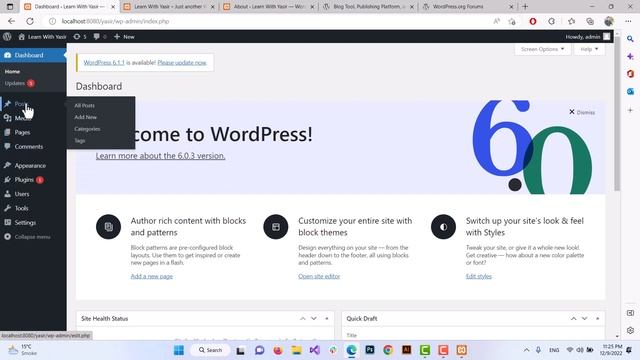Reload the page with the refresh icon
Viewport: 640px width, 360px height.
click(30, 21)
